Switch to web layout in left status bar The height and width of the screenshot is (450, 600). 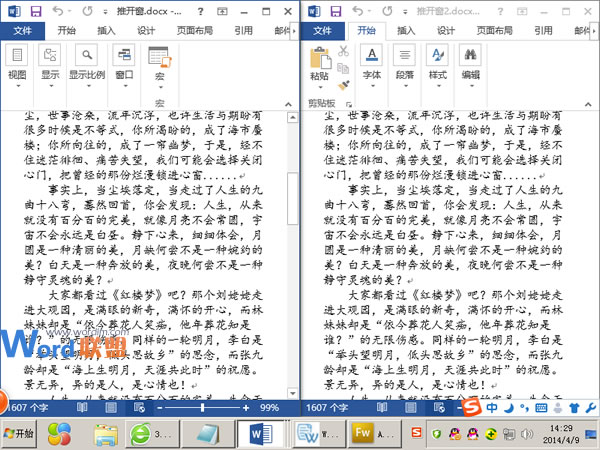(x=139, y=408)
